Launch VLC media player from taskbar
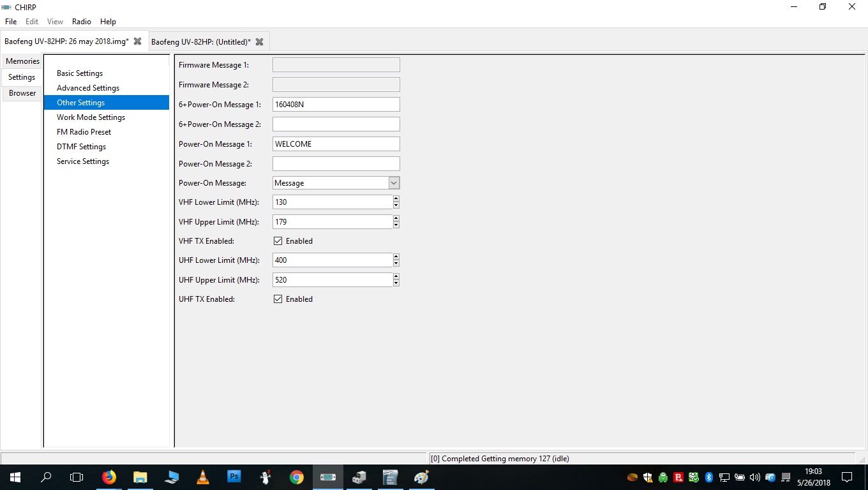Viewport: 868px width, 490px height. click(203, 477)
